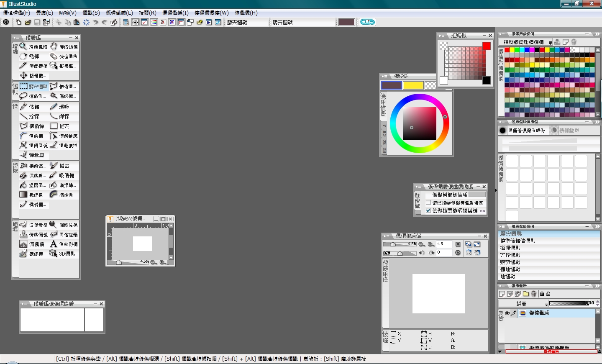Choose the eyedropper tool
Screen dimensions: 602x364
pyautogui.click(x=23, y=66)
